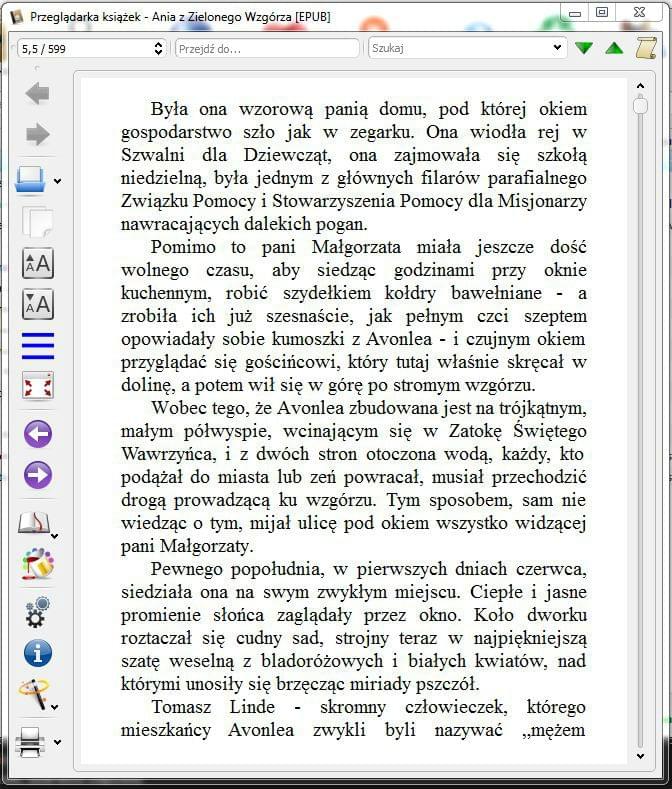Image resolution: width=672 pixels, height=789 pixels.
Task: Print the book with the printer icon
Action: click(30, 742)
